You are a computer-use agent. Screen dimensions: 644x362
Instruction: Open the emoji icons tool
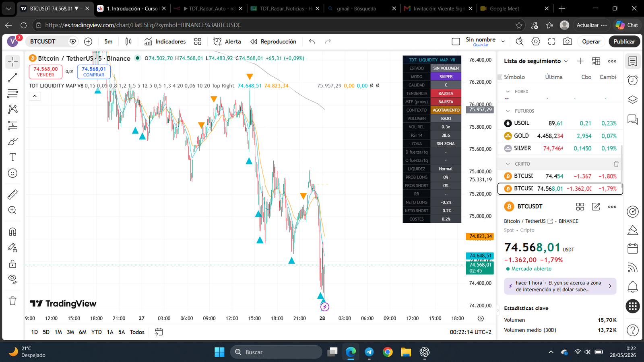tap(13, 173)
